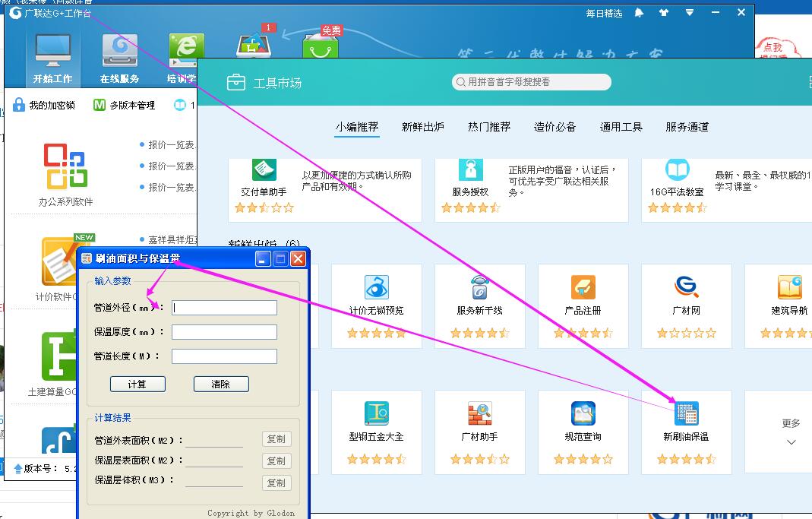Click the 服务新干线 star rating
812x519 pixels.
[x=479, y=333]
